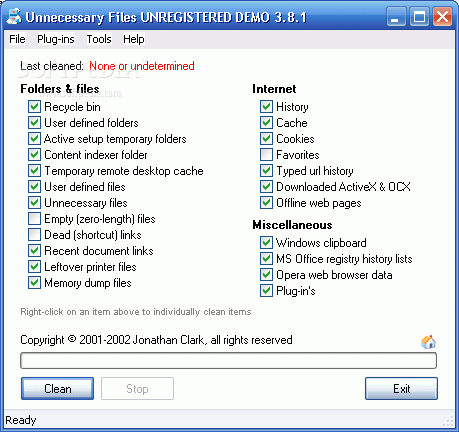459x432 pixels.
Task: Click the Copyright Jonathan Clark text
Action: [156, 340]
